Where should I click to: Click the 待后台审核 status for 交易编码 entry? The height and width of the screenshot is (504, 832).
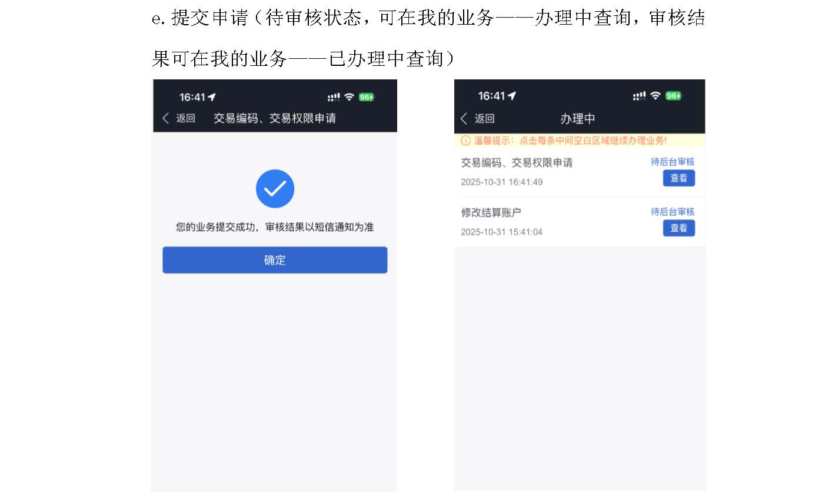[x=673, y=162]
